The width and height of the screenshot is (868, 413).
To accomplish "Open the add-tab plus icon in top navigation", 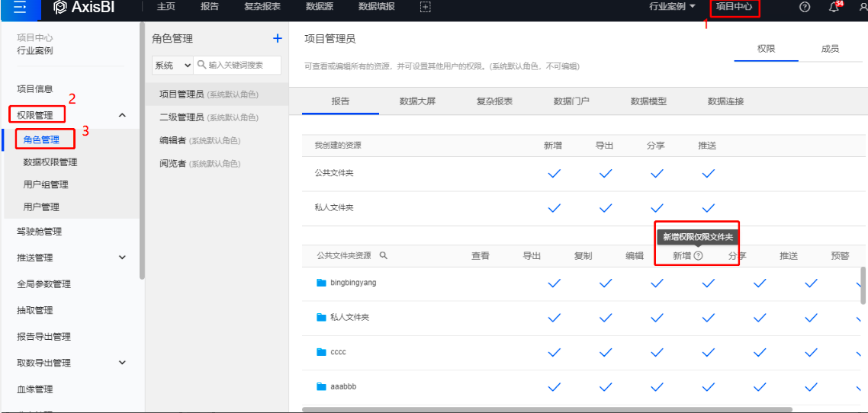I will [x=426, y=7].
